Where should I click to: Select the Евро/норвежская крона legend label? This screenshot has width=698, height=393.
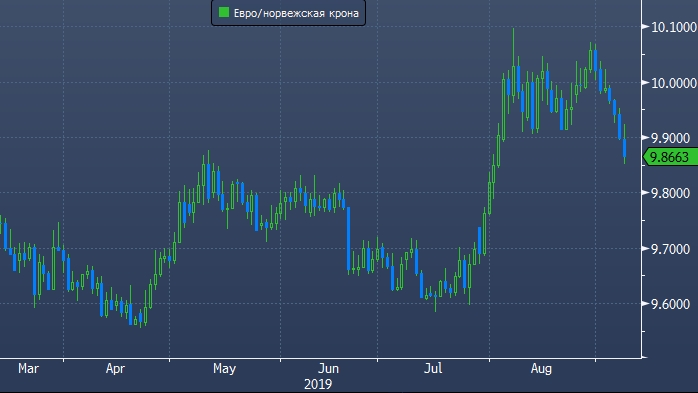point(296,13)
